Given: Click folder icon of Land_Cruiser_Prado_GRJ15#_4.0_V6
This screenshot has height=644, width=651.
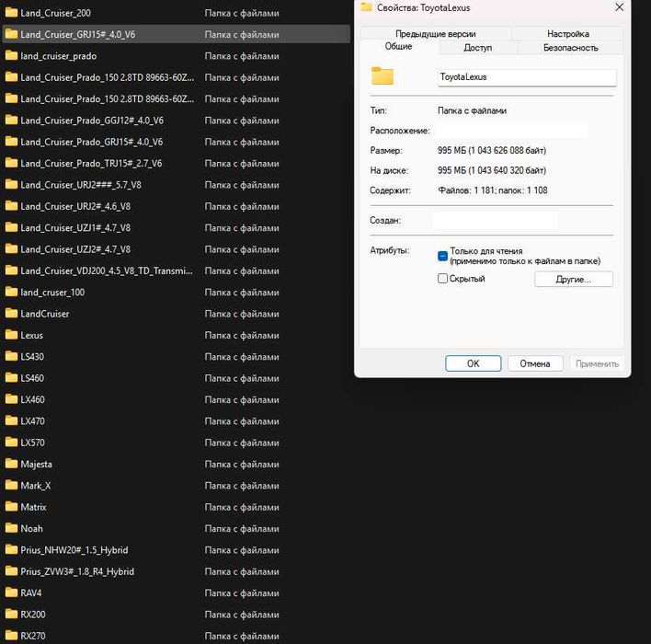Looking at the screenshot, I should click(x=11, y=142).
